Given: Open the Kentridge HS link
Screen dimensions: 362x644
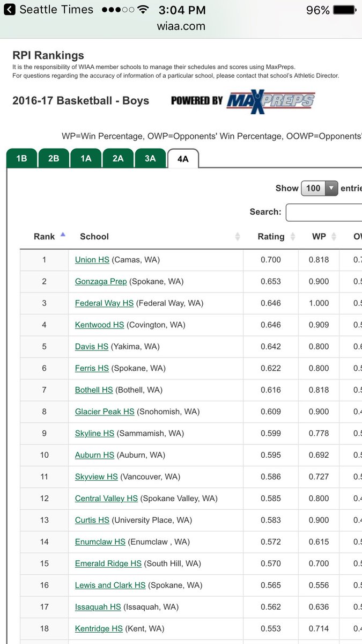Looking at the screenshot, I should click(x=99, y=628).
